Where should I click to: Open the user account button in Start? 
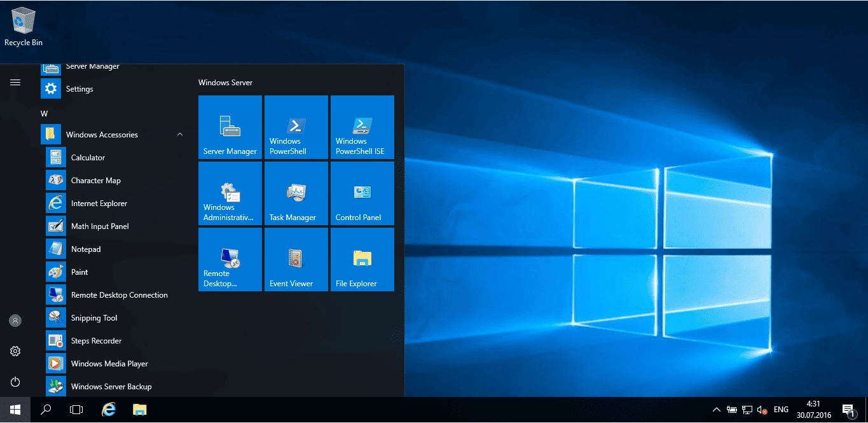[15, 321]
